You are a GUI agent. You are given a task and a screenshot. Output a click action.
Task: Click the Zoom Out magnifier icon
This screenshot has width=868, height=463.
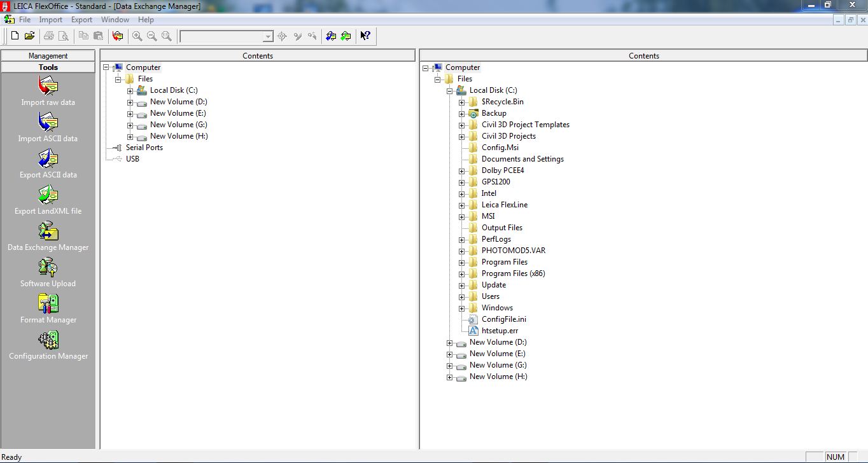tap(151, 36)
